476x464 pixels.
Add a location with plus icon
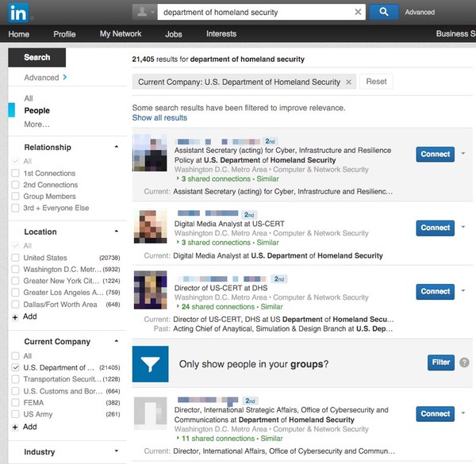16,316
